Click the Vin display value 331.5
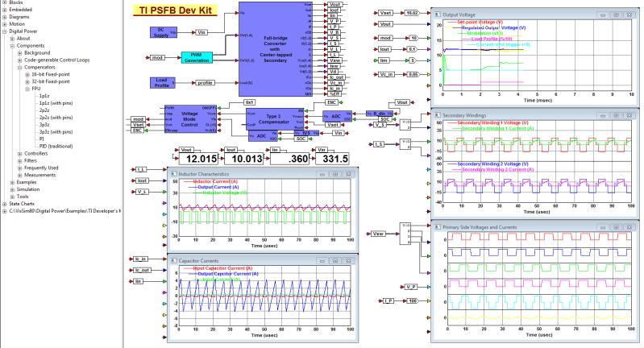Viewport: 644px width, 348px height. point(332,159)
